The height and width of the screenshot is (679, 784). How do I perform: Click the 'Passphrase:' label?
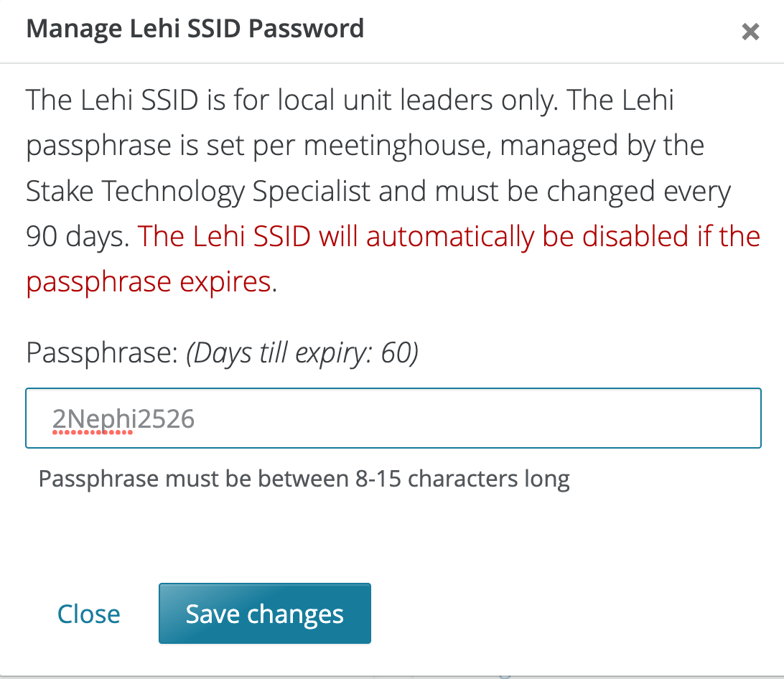102,354
